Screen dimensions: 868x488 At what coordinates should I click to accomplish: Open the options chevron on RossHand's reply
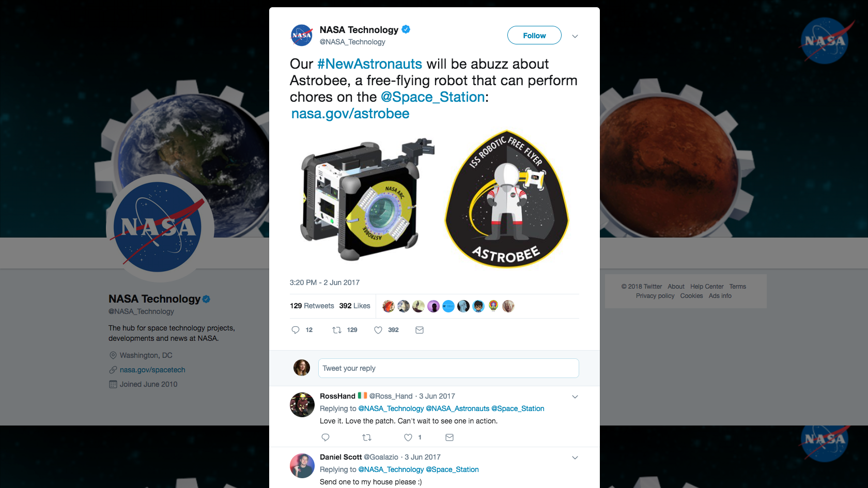click(575, 397)
